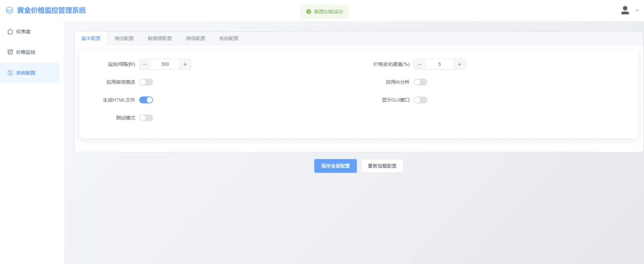Viewport: 644px width, 264px height.
Task: Click the 重新加载配置 button
Action: pyautogui.click(x=382, y=166)
